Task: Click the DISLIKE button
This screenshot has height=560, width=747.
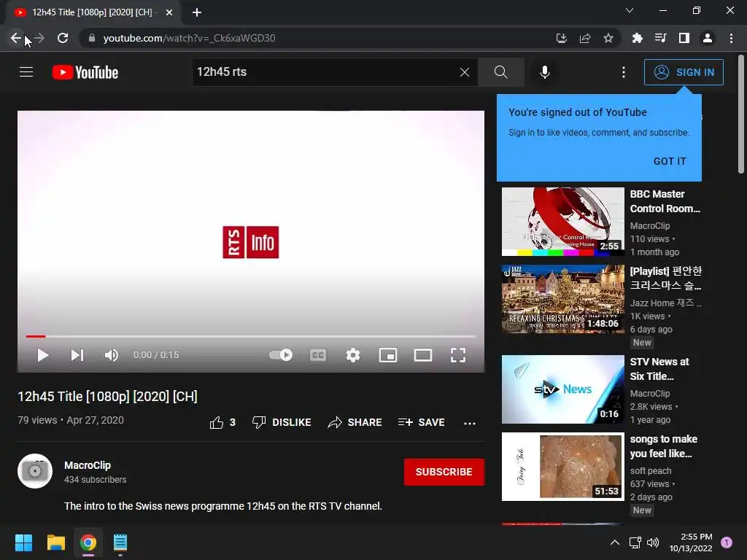Action: click(x=282, y=422)
